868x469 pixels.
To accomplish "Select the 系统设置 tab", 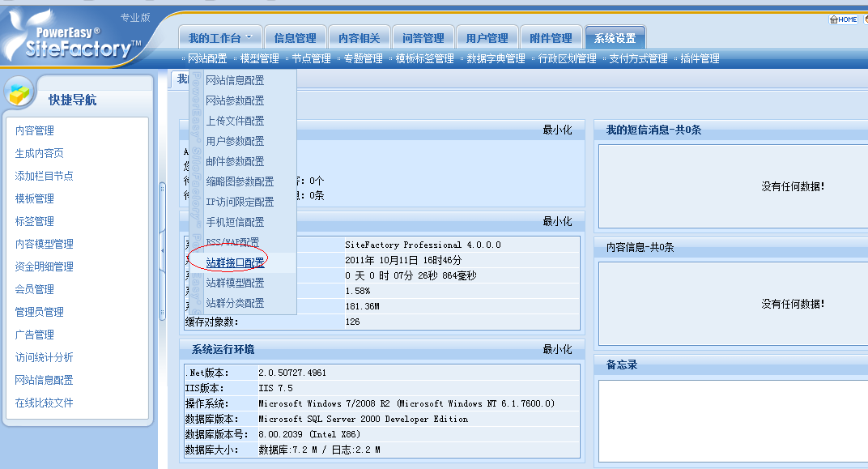I will coord(615,38).
